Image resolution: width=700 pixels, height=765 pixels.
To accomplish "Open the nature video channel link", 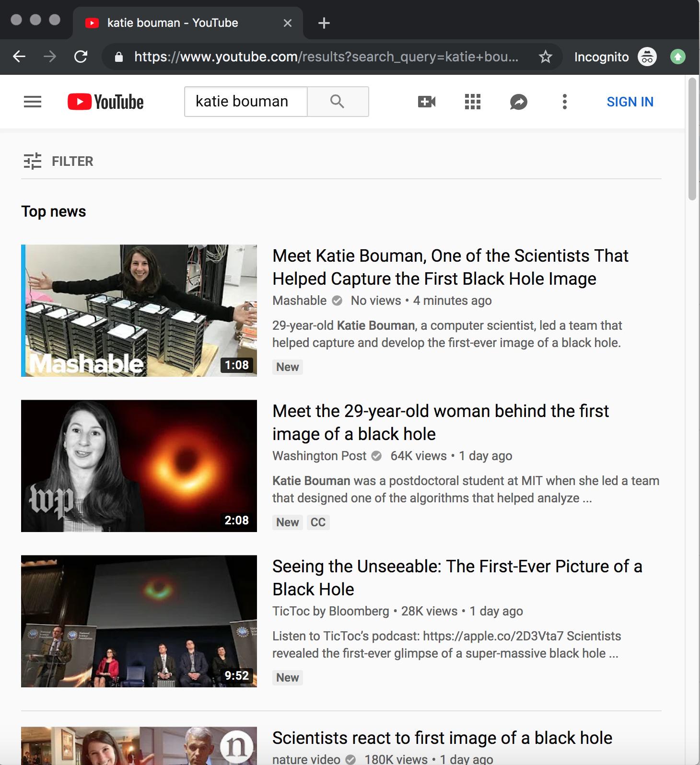I will click(x=306, y=759).
